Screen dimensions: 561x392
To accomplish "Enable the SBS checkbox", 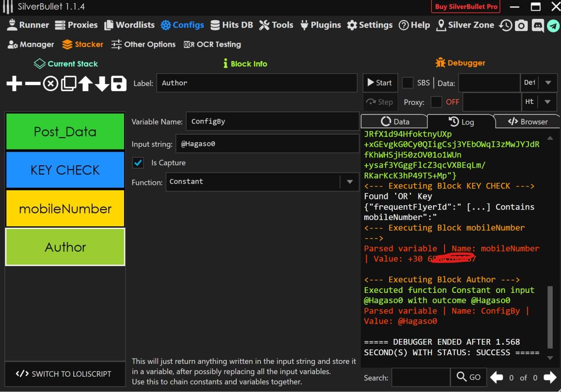I will (x=408, y=82).
